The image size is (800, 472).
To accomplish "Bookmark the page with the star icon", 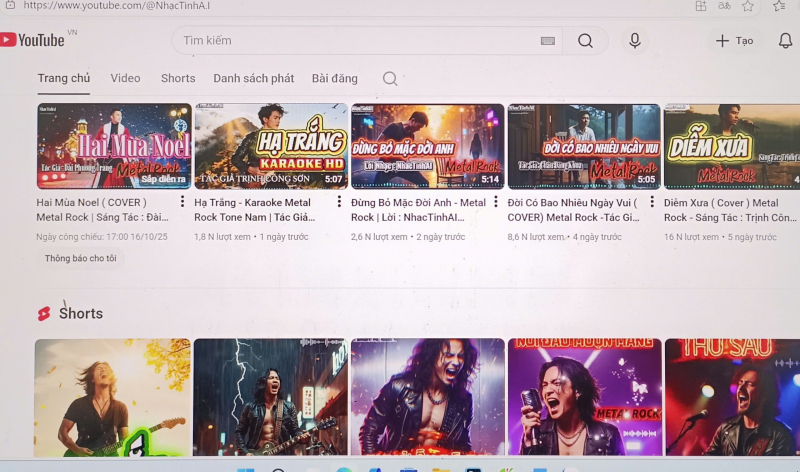I will tap(747, 6).
